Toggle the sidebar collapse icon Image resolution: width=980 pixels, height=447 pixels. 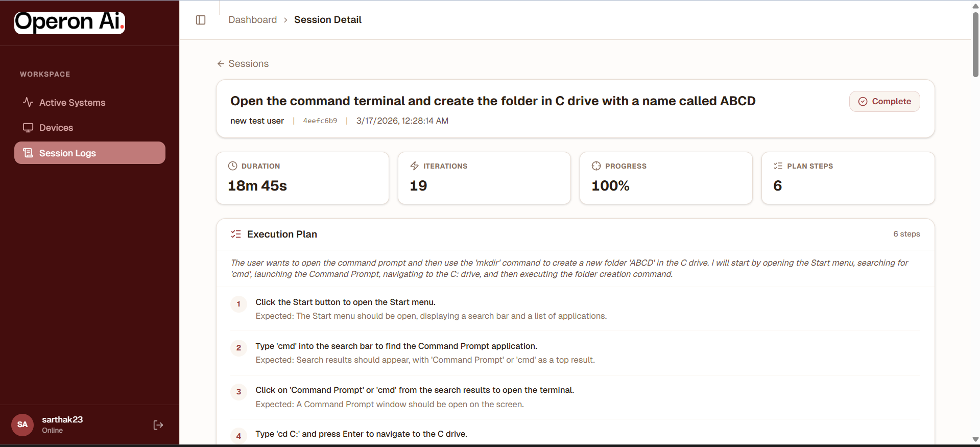click(x=201, y=20)
